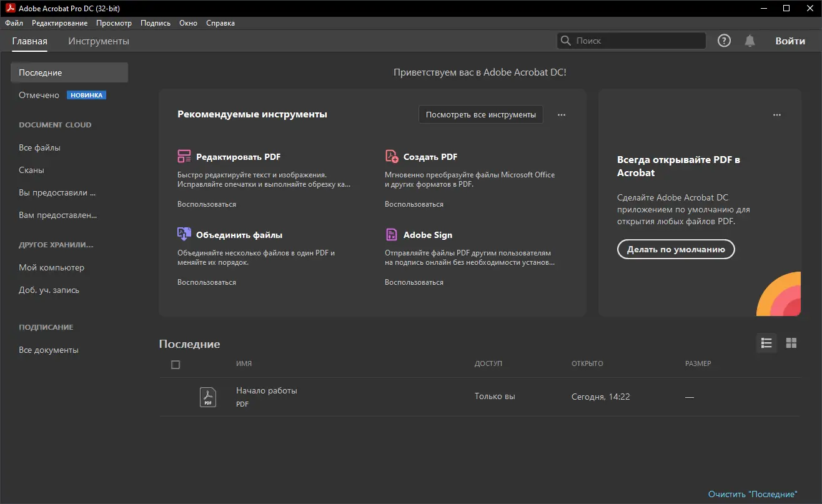
Task: Open the Создать PDF tool icon
Action: 392,156
